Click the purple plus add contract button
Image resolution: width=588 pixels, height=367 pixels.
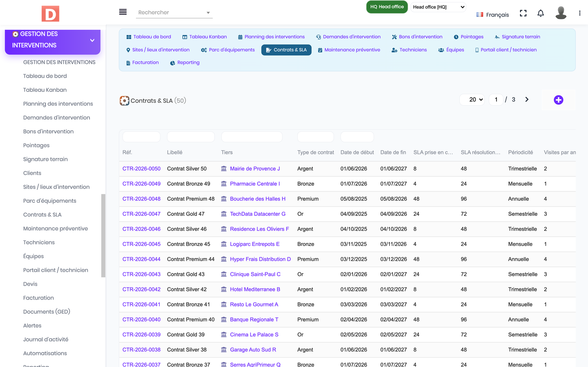[x=558, y=100]
